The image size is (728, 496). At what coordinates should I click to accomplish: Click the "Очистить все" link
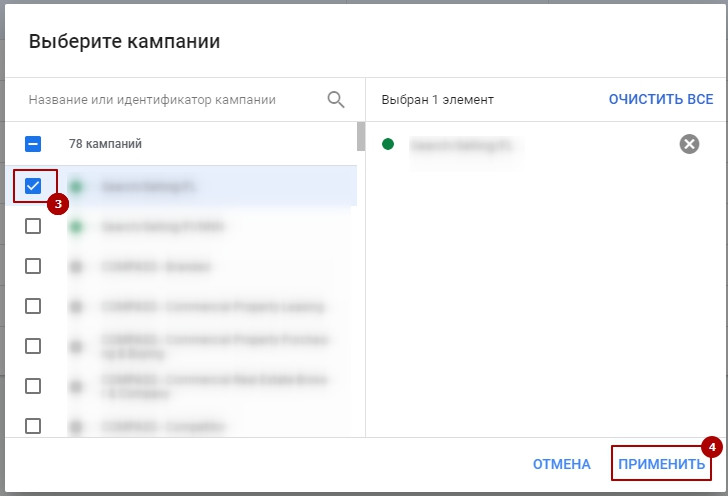coord(661,99)
